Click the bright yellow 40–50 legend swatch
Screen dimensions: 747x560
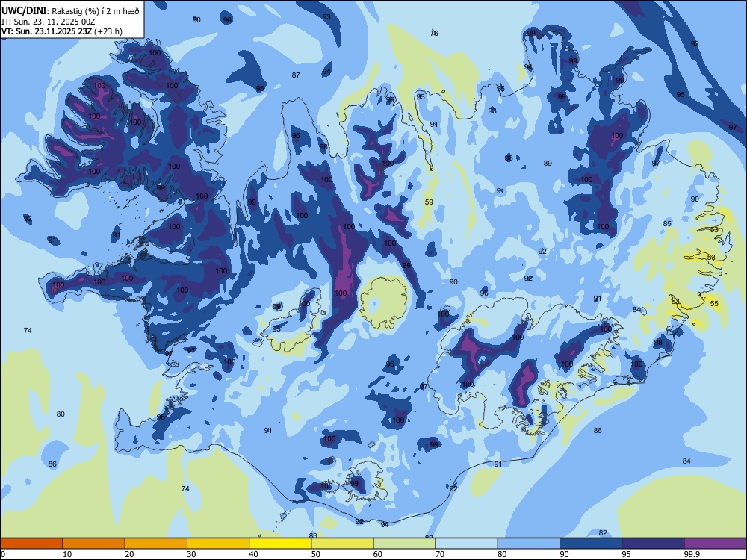(x=280, y=544)
